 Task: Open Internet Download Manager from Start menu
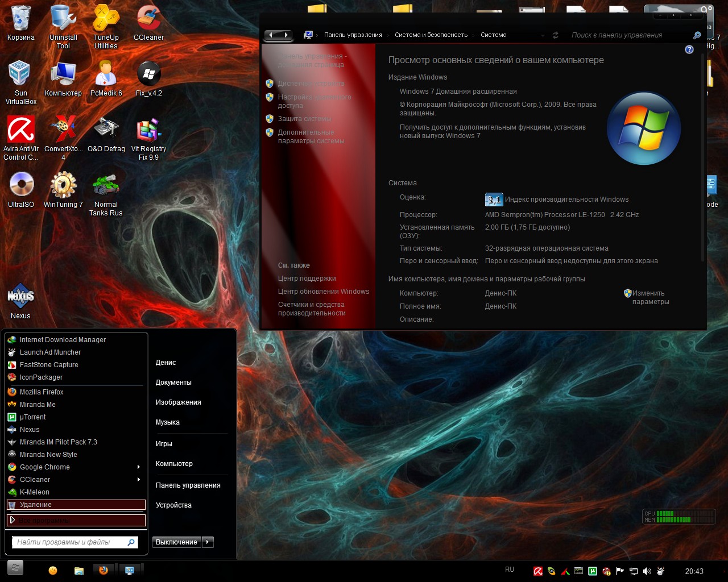click(x=76, y=340)
